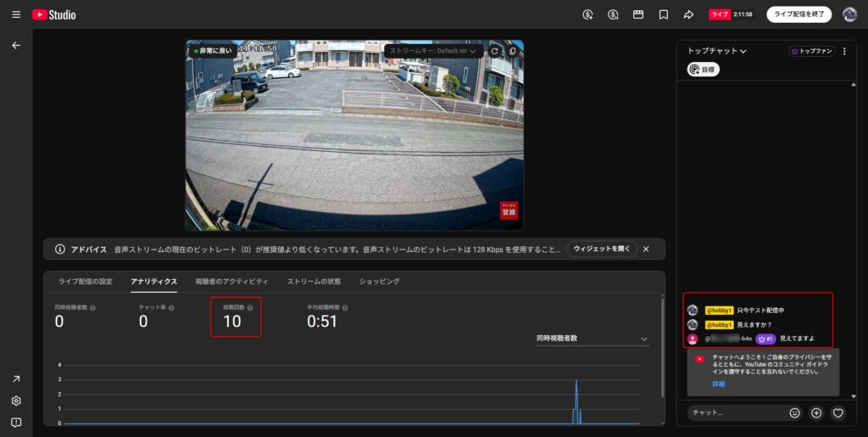Open the hamburger navigation menu
Image resolution: width=868 pixels, height=437 pixels.
pyautogui.click(x=16, y=14)
